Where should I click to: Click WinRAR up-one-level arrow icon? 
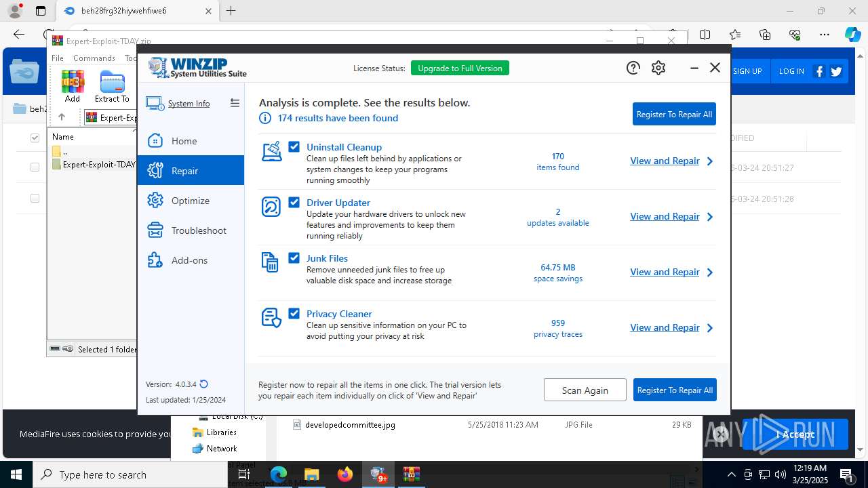pyautogui.click(x=61, y=117)
